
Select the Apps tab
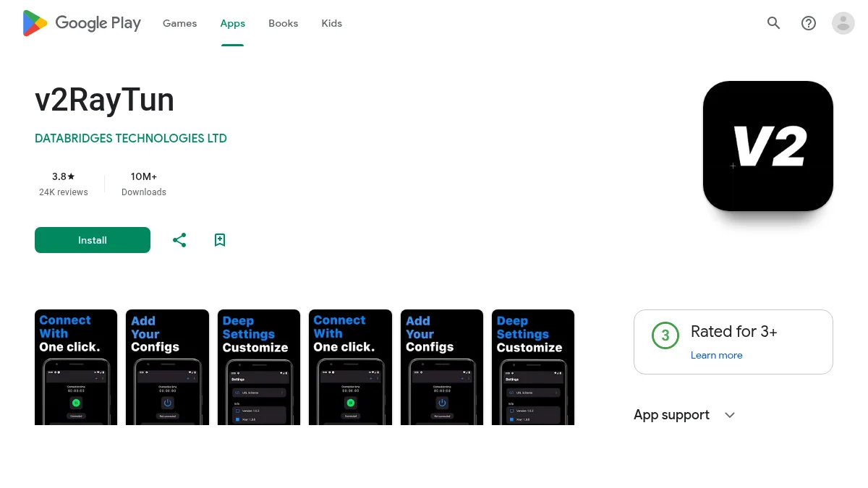pos(233,23)
